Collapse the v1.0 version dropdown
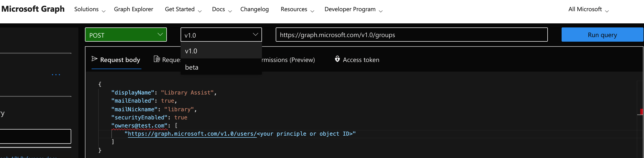644x158 pixels. point(221,35)
